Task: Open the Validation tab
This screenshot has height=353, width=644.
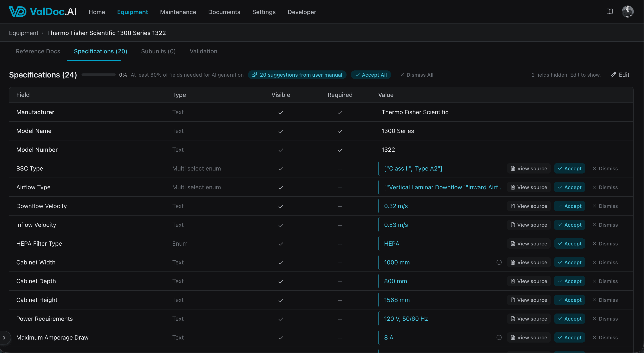Action: point(204,51)
